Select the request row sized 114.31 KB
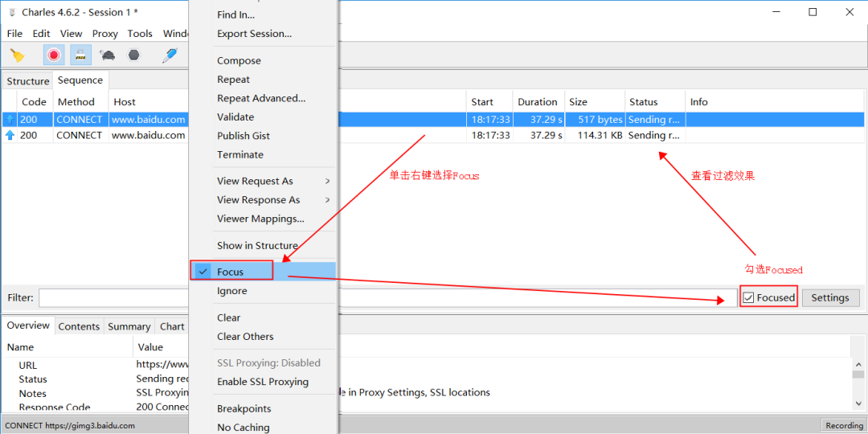This screenshot has height=434, width=868. click(x=433, y=135)
